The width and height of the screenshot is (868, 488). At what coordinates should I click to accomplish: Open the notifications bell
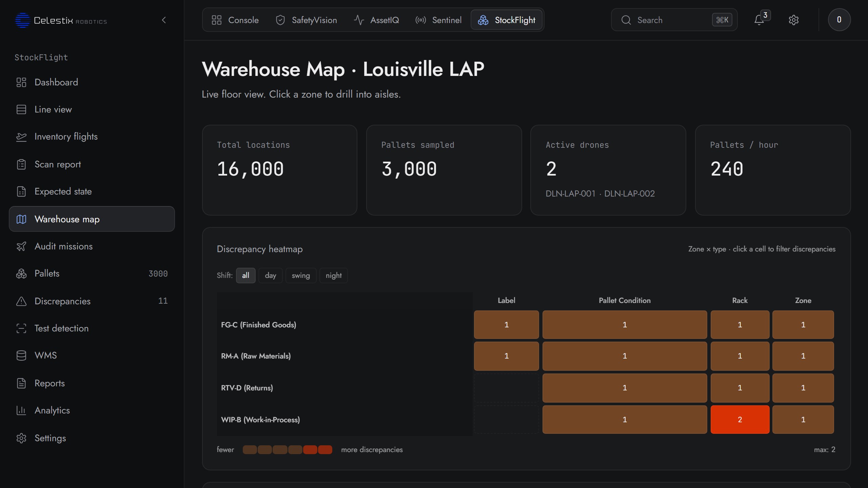tap(759, 20)
